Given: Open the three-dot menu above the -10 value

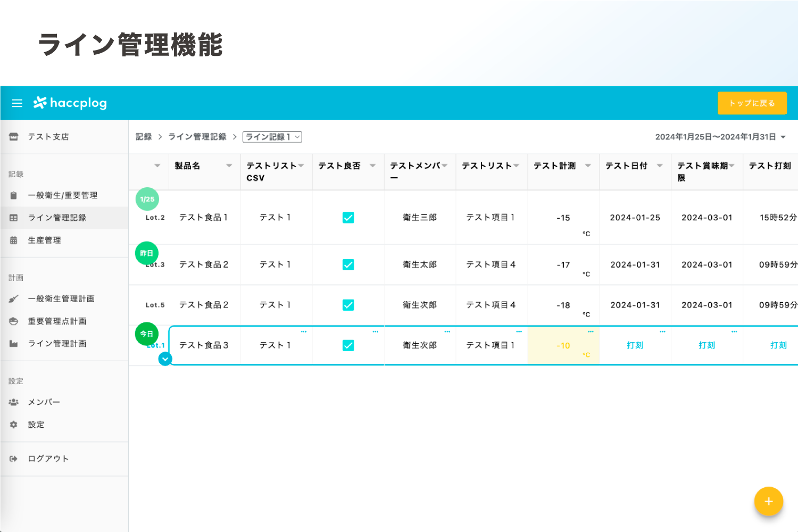Looking at the screenshot, I should coord(591,331).
